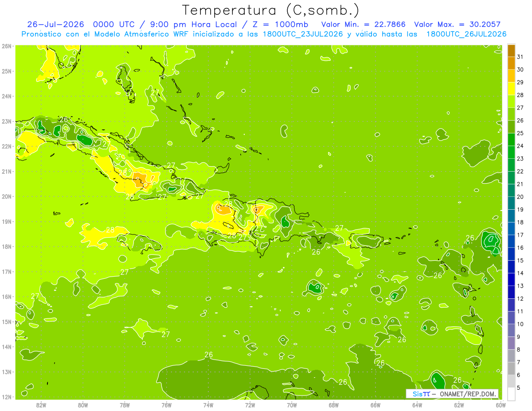
Task: Click the '9:00 pm Hora Local' text
Action: click(x=194, y=24)
